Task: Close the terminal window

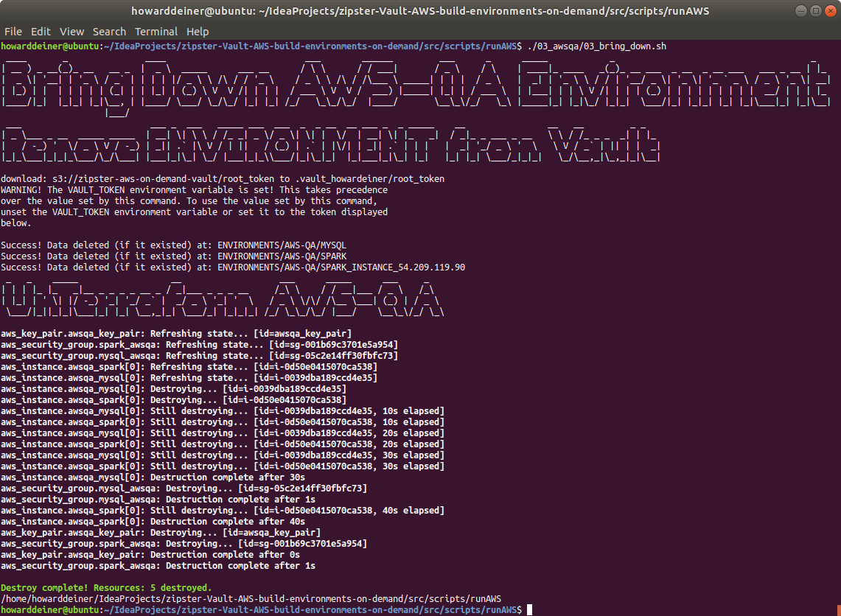Action: click(831, 11)
